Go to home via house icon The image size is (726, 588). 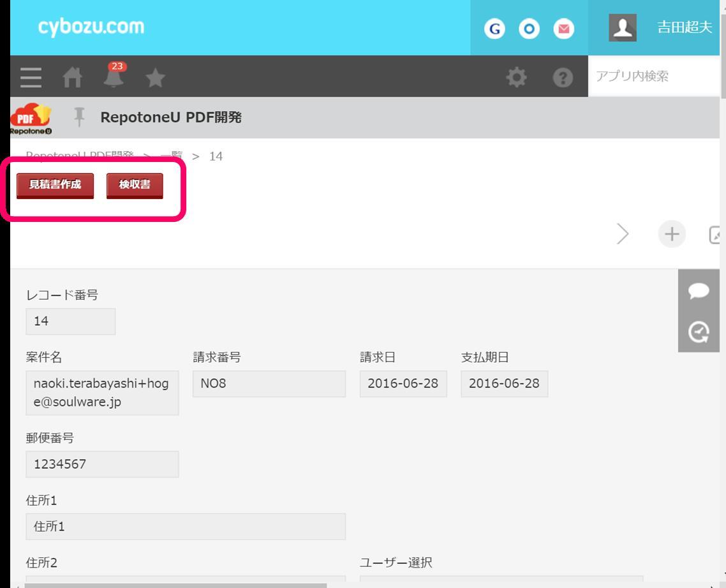click(x=72, y=78)
